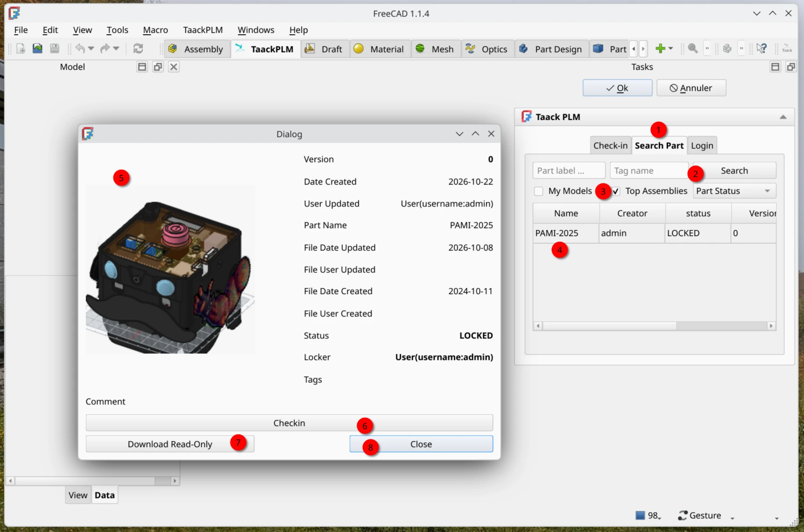Switch to the Login tab
Screen dimensions: 804x532
pos(702,146)
